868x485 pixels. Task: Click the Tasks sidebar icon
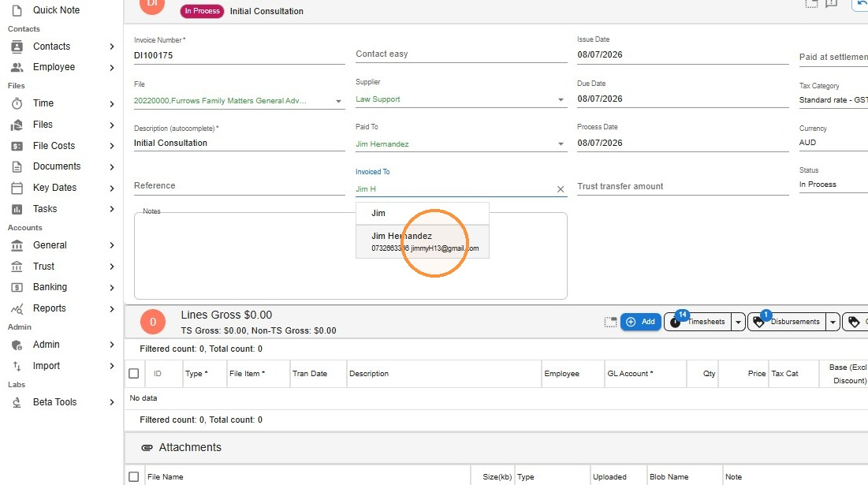(x=17, y=209)
